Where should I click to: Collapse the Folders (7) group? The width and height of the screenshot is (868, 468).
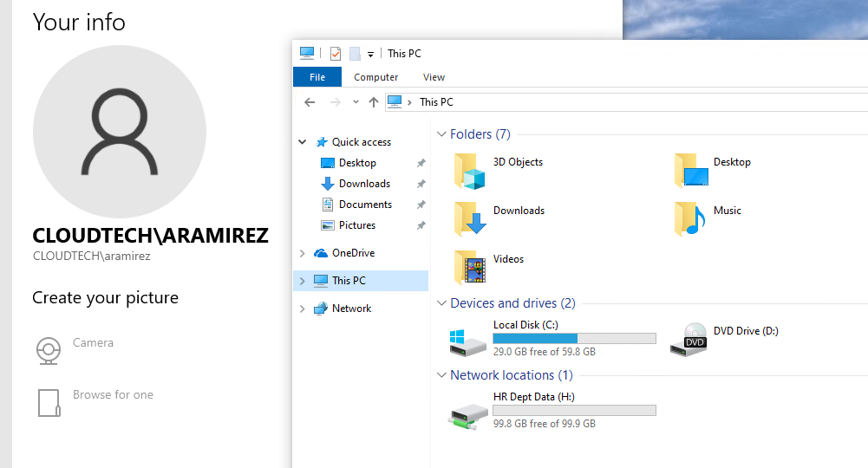441,134
